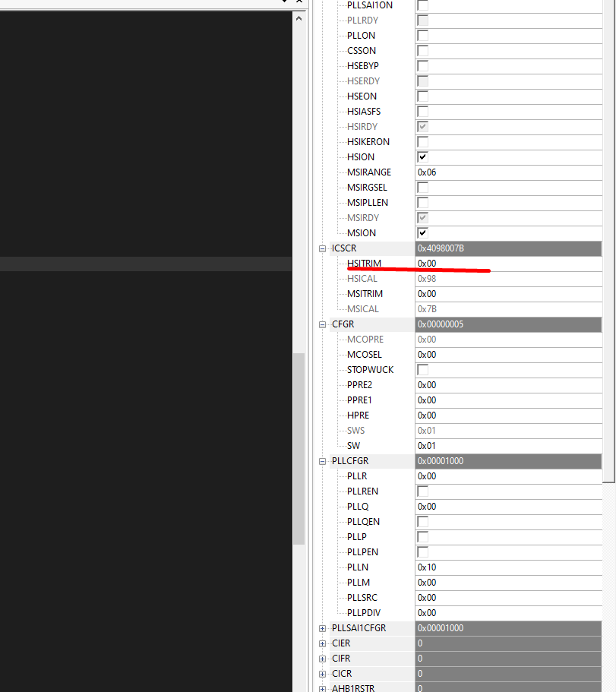Screen dimensions: 616x692
Task: Check the HSIKERON checkbox
Action: (423, 142)
